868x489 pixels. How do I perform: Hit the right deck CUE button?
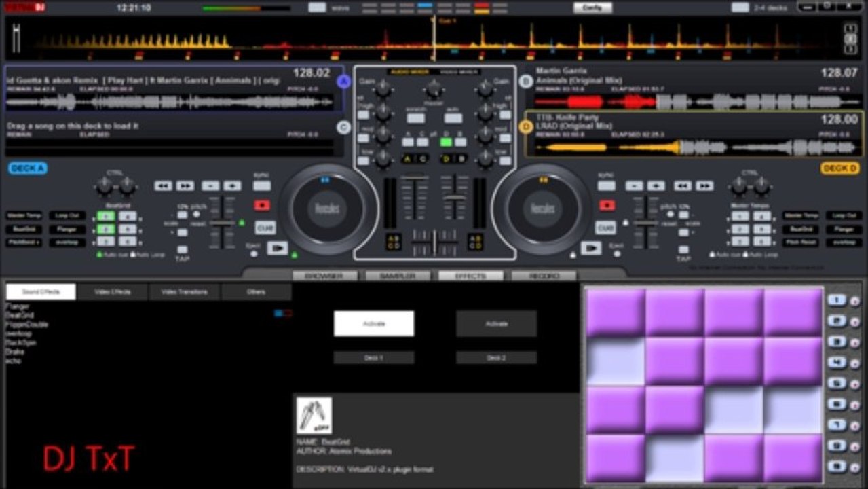point(605,227)
